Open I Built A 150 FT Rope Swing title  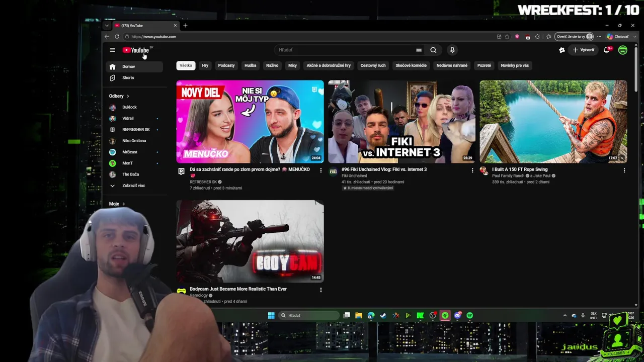pyautogui.click(x=520, y=169)
